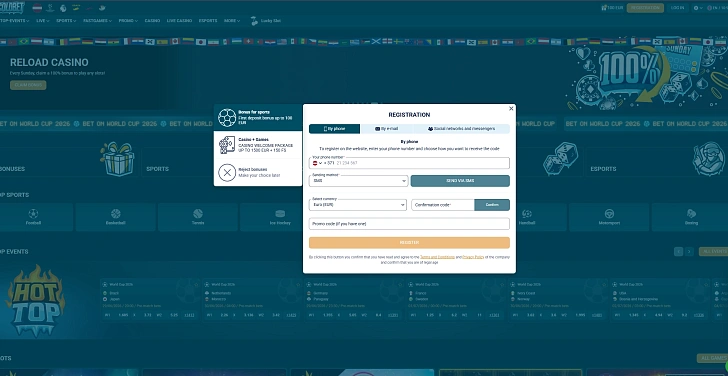Choose the Bonus for sports option
Viewport: 728px width, 376px height.
coord(258,117)
